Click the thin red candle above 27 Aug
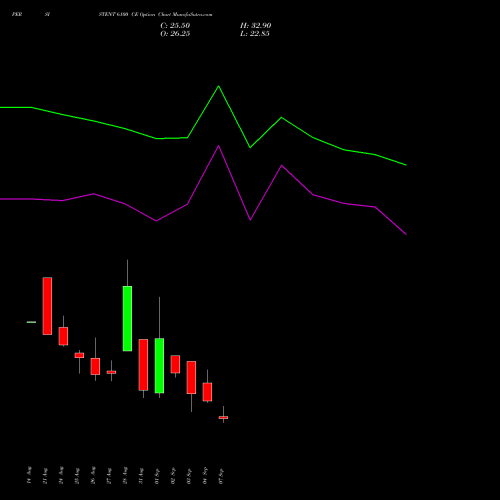The image size is (500, 500). pyautogui.click(x=111, y=372)
